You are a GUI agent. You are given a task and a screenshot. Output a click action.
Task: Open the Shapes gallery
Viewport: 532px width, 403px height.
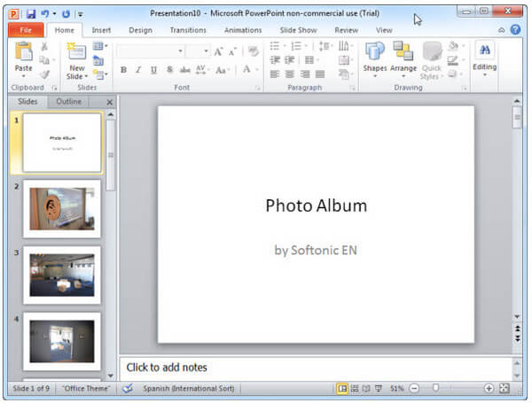tap(375, 53)
